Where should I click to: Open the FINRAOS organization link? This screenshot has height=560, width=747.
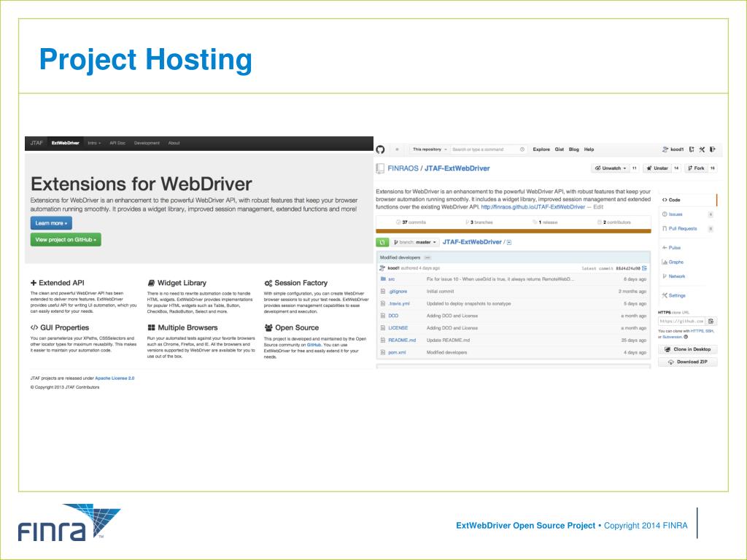point(403,168)
